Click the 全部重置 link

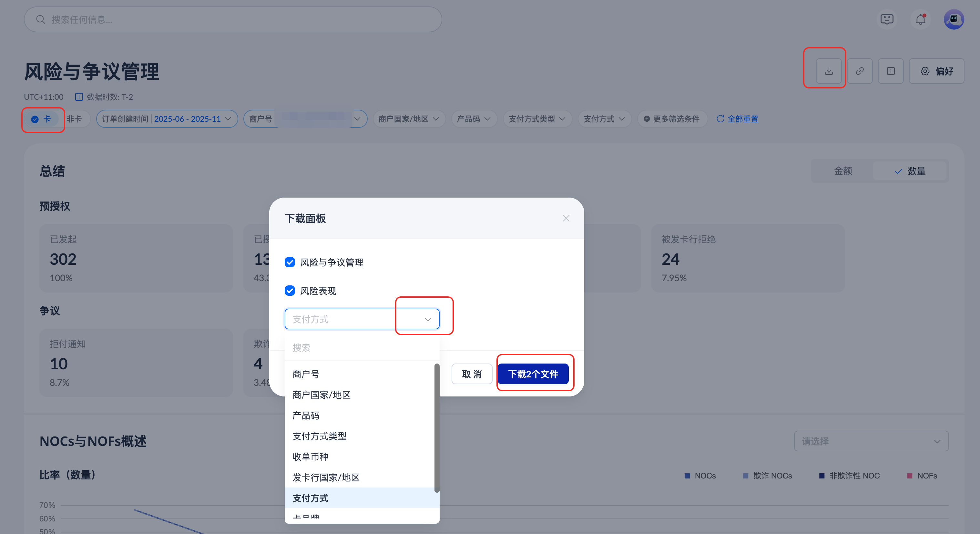[x=737, y=119]
